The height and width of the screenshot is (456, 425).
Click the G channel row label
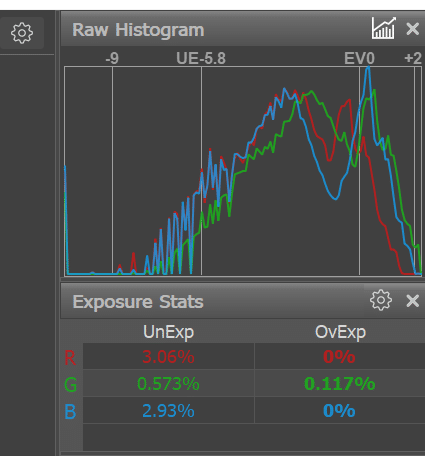(x=70, y=385)
